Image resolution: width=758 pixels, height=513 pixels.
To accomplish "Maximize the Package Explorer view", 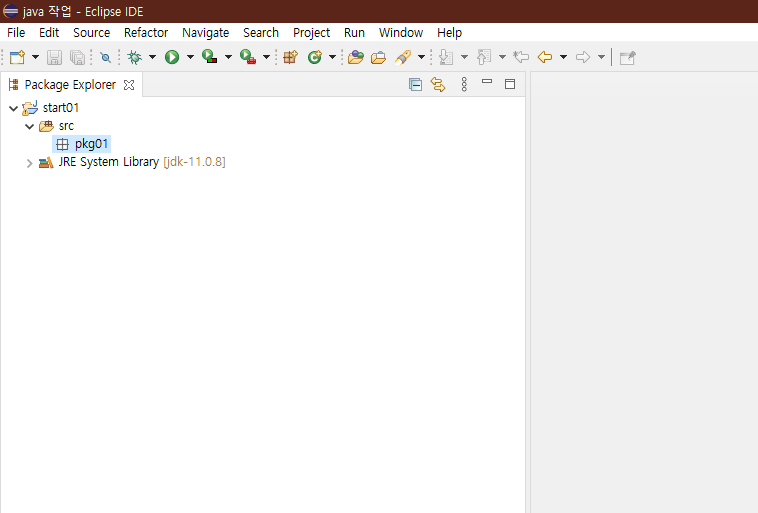I will click(x=510, y=84).
